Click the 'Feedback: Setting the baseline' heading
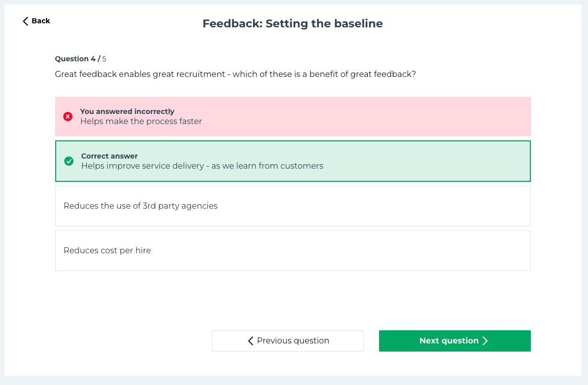Viewport: 588px width, 385px height. click(x=292, y=23)
